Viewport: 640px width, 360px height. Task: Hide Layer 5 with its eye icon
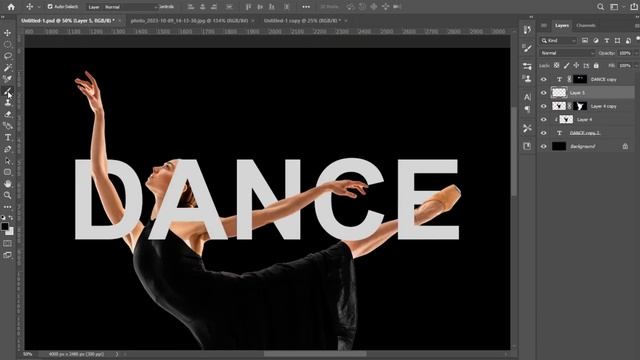coord(543,93)
